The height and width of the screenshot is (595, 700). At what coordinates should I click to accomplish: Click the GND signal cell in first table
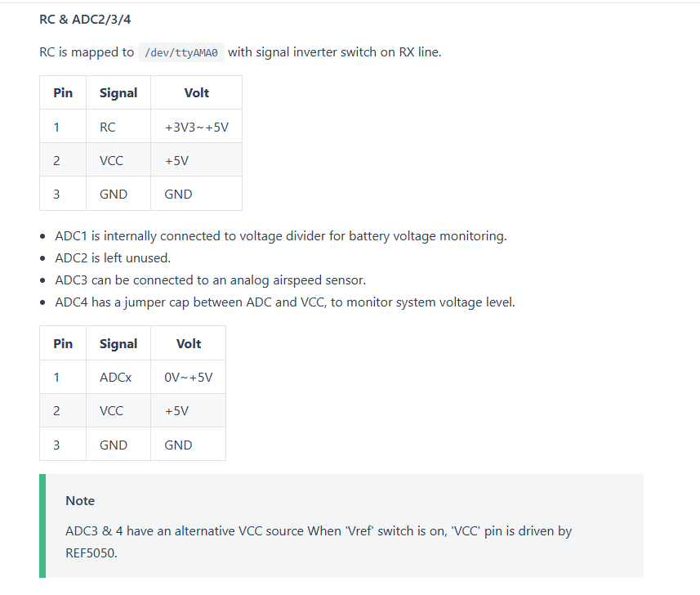click(118, 194)
